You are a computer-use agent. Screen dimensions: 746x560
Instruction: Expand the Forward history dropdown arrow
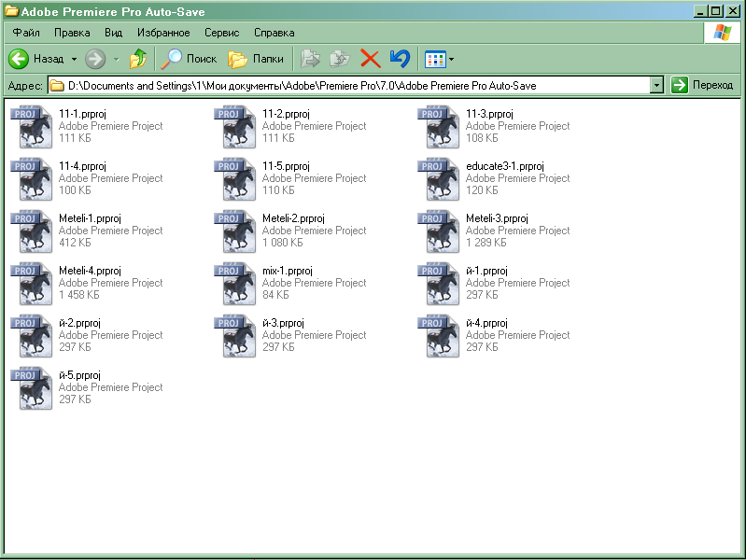click(117, 60)
